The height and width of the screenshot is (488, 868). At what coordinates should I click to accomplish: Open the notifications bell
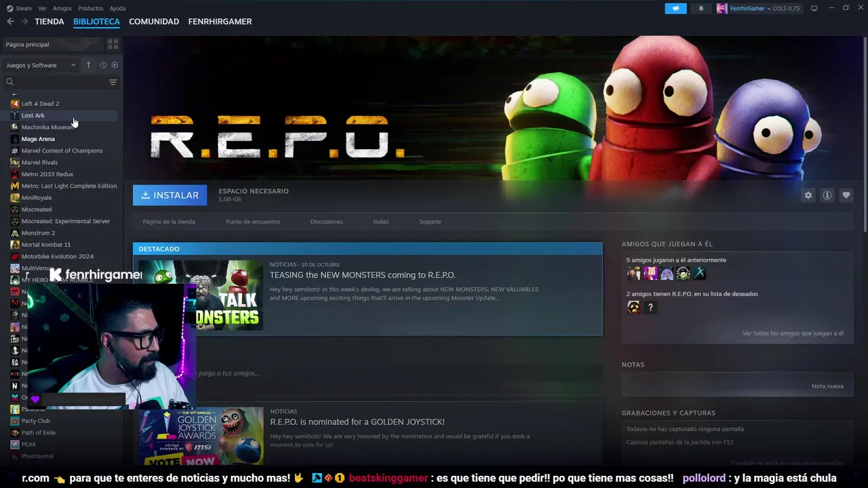701,8
